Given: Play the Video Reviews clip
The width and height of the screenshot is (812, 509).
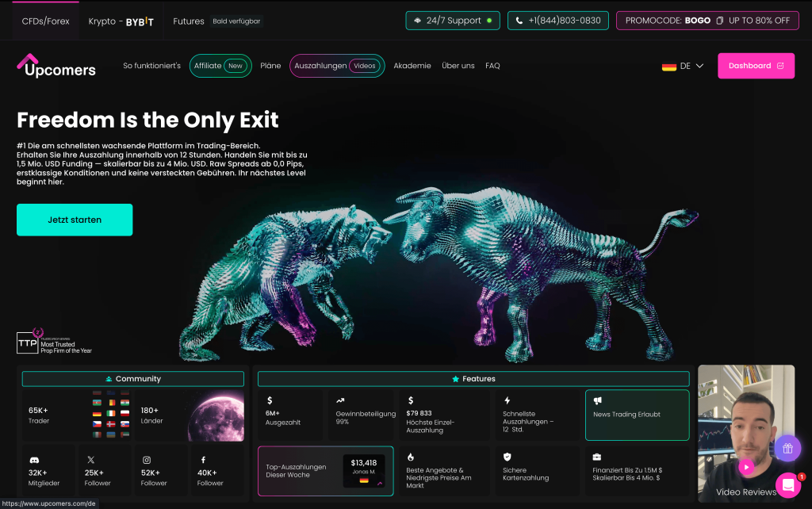Looking at the screenshot, I should pyautogui.click(x=746, y=467).
